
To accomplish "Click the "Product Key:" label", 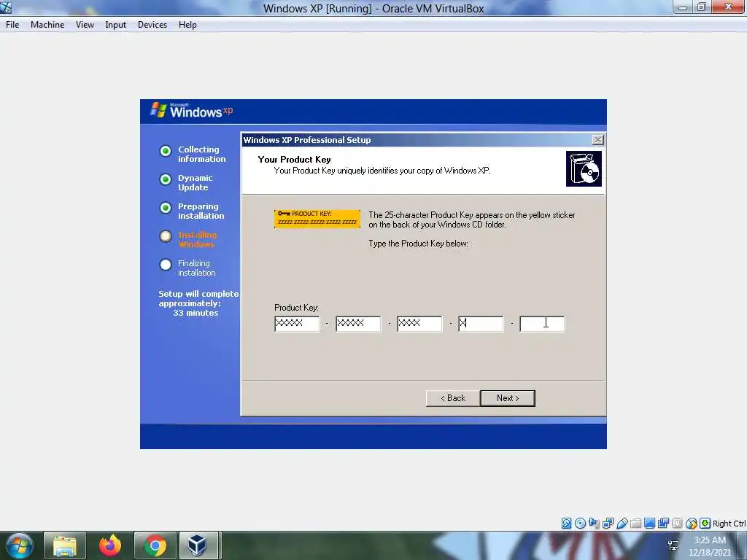I will pyautogui.click(x=296, y=308).
